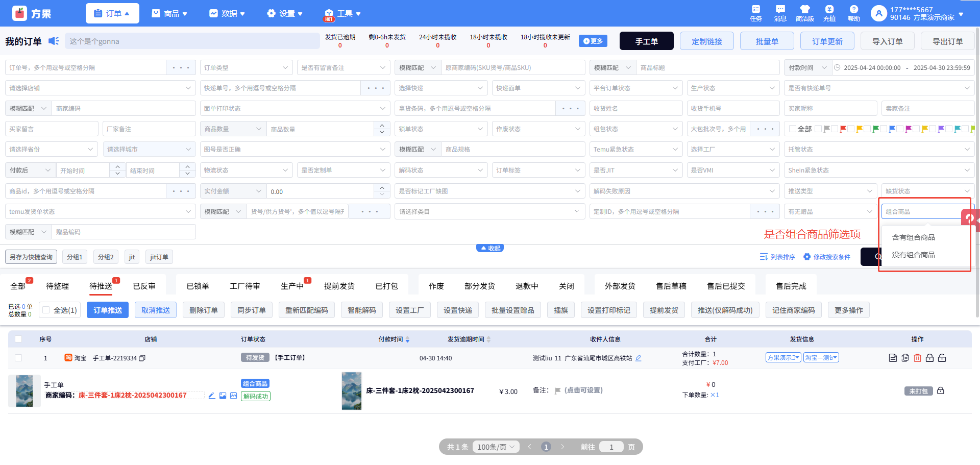Tick the 全选(1) select-all checkbox
Screen dimensions: 980x465
click(x=46, y=310)
